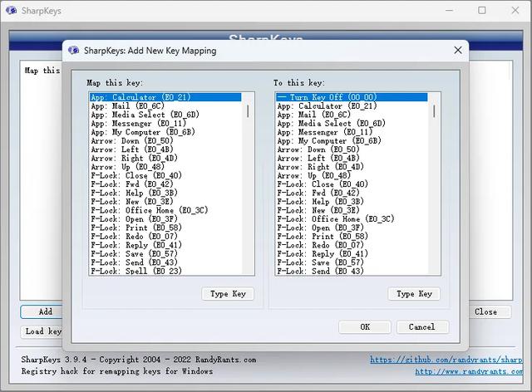The height and width of the screenshot is (392, 532).
Task: Select F-Lock: Reply in Map this key list
Action: (165, 245)
